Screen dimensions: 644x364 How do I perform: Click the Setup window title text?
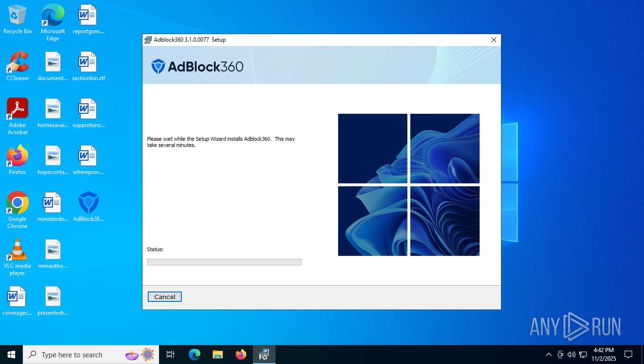[190, 40]
